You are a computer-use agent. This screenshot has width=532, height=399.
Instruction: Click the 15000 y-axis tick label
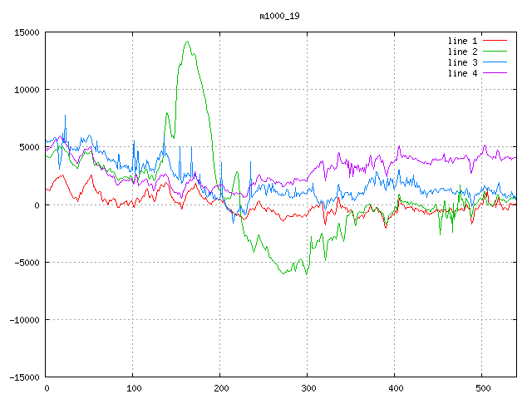pyautogui.click(x=26, y=32)
